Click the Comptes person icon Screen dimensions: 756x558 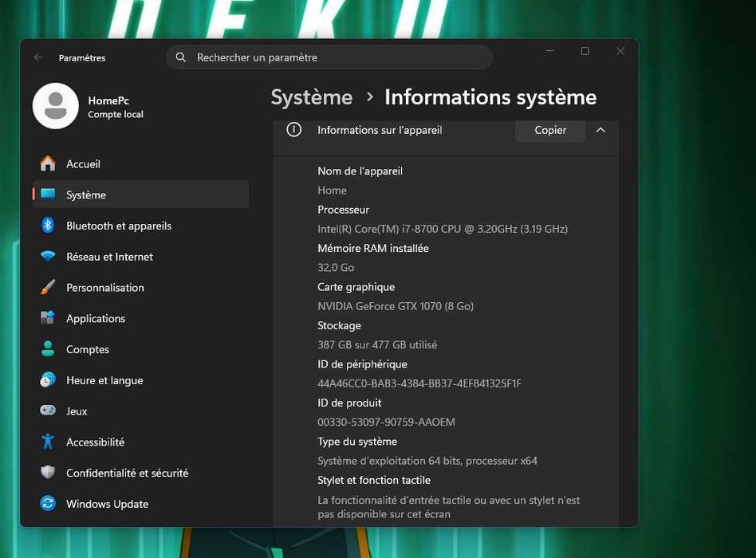[x=48, y=349]
